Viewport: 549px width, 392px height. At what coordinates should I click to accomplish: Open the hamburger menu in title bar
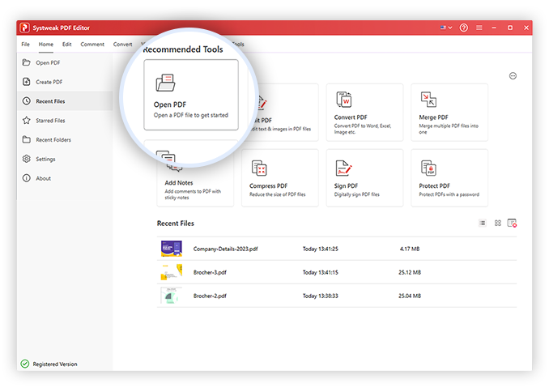coord(479,28)
